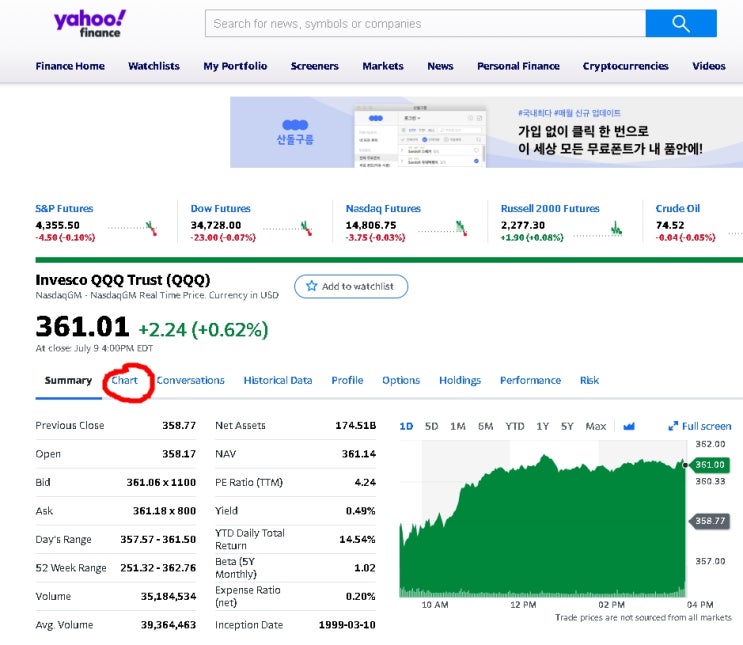Click the Korean font advertisement banner
The image size is (743, 645).
click(x=486, y=132)
